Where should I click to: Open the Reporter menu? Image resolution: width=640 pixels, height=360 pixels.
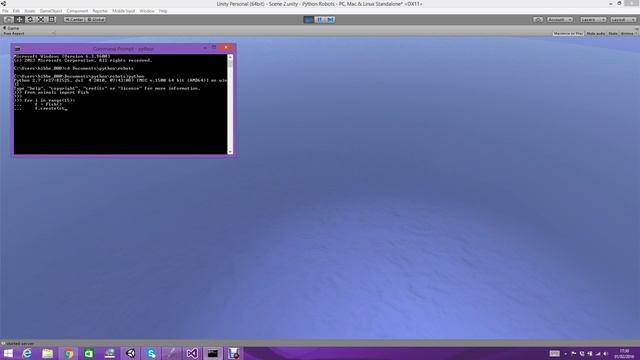click(100, 11)
